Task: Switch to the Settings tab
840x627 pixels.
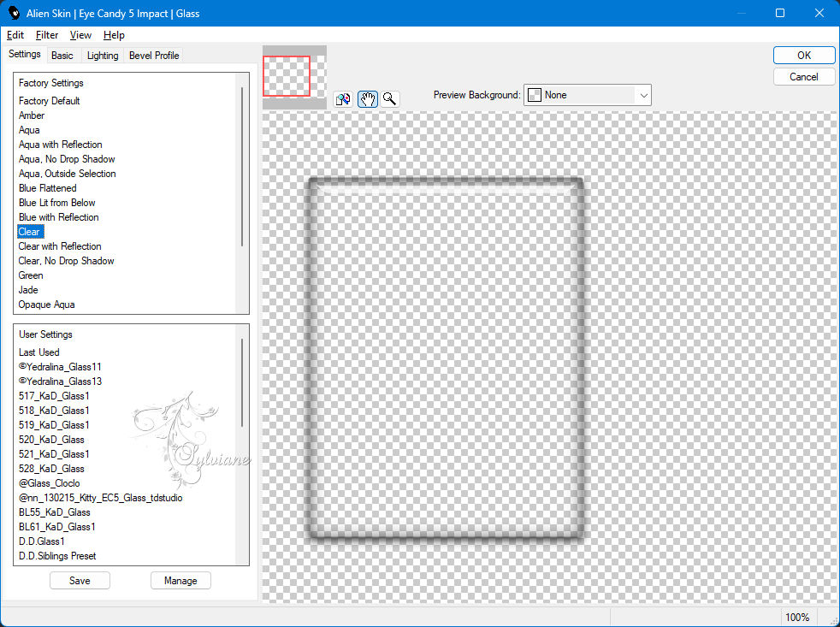Action: pos(25,54)
